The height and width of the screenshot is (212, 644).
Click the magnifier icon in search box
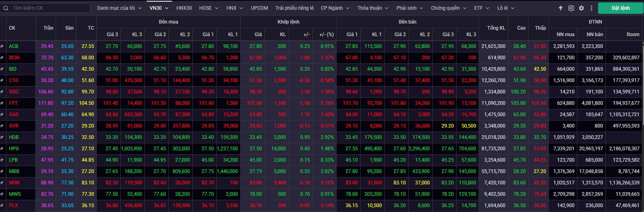coord(6,8)
